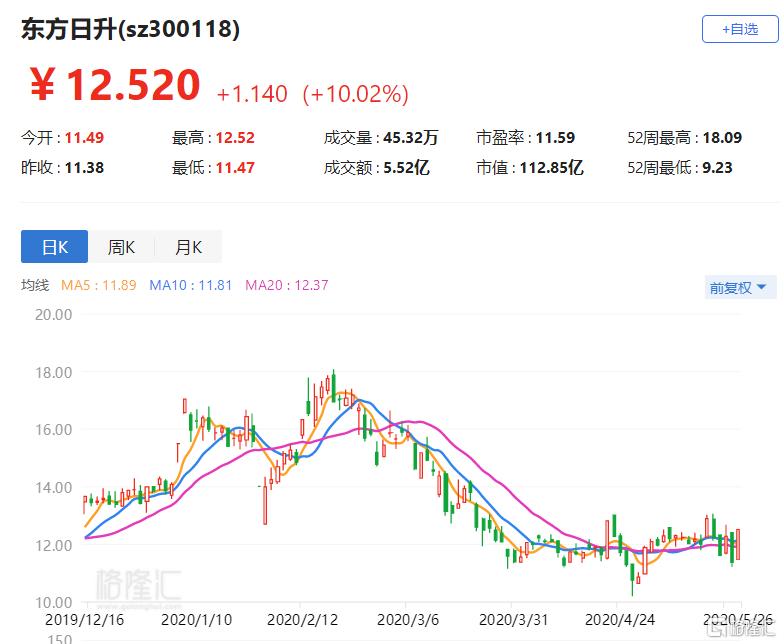
Task: Click the 最低 value 11.47
Action: (235, 168)
